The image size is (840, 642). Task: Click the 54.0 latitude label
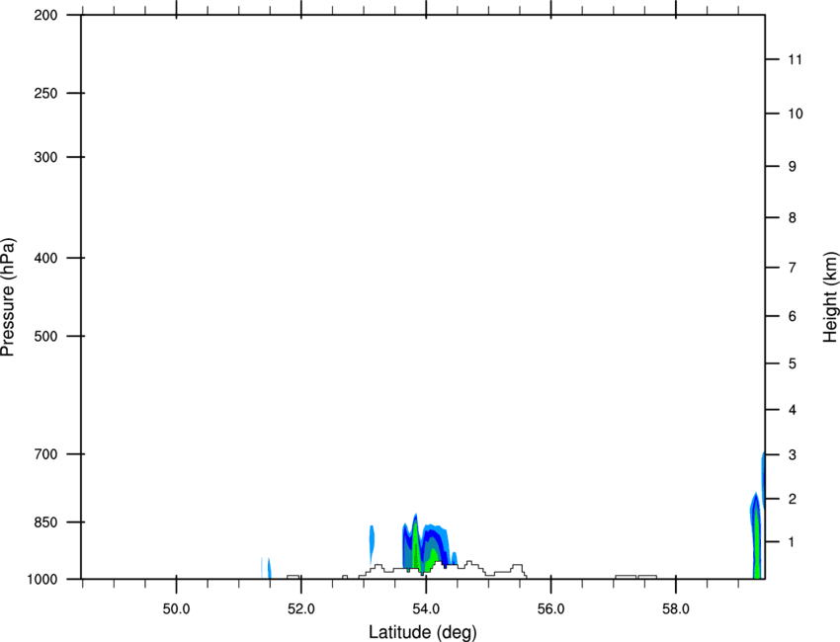pos(426,609)
